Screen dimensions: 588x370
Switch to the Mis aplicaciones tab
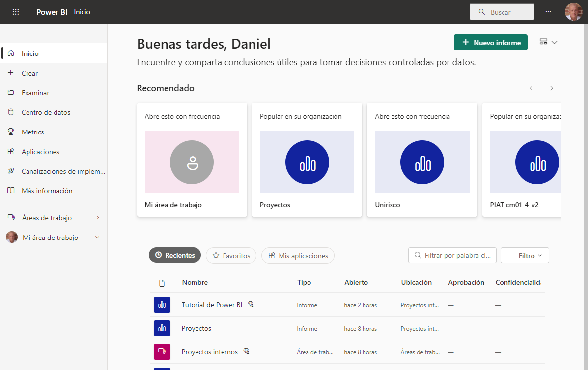click(298, 255)
